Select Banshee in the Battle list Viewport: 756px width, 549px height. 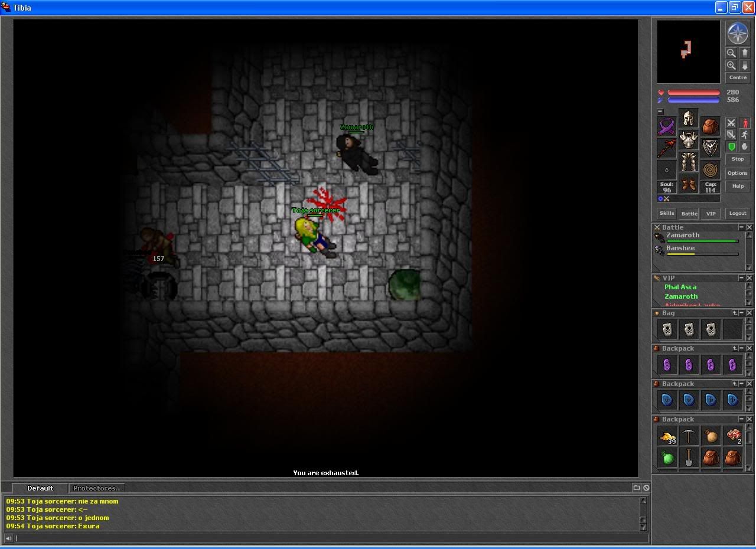tap(697, 250)
